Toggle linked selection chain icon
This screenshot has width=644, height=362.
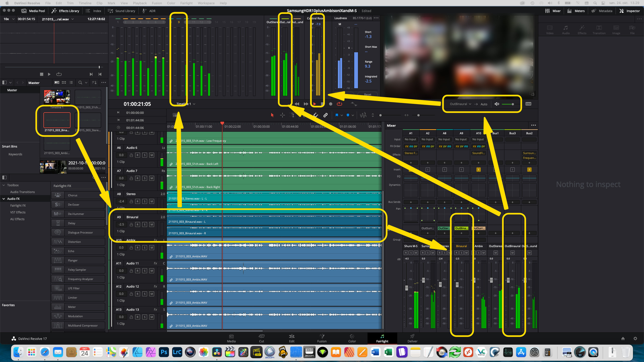[x=326, y=115]
